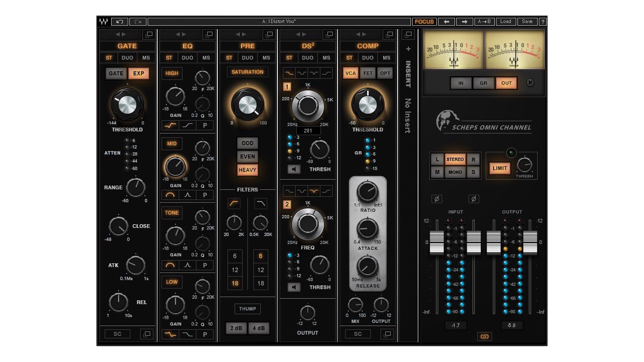Select the HEAVY saturation type
The image size is (644, 362).
[x=247, y=170]
